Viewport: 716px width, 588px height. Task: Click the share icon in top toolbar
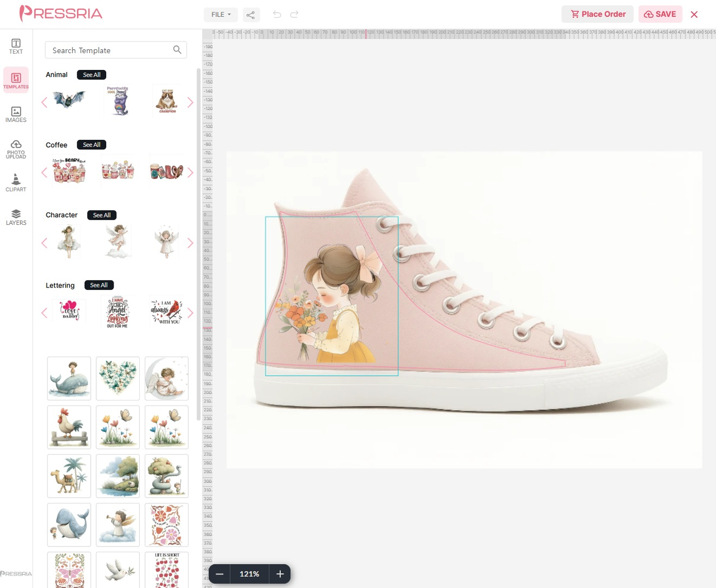[x=251, y=15]
